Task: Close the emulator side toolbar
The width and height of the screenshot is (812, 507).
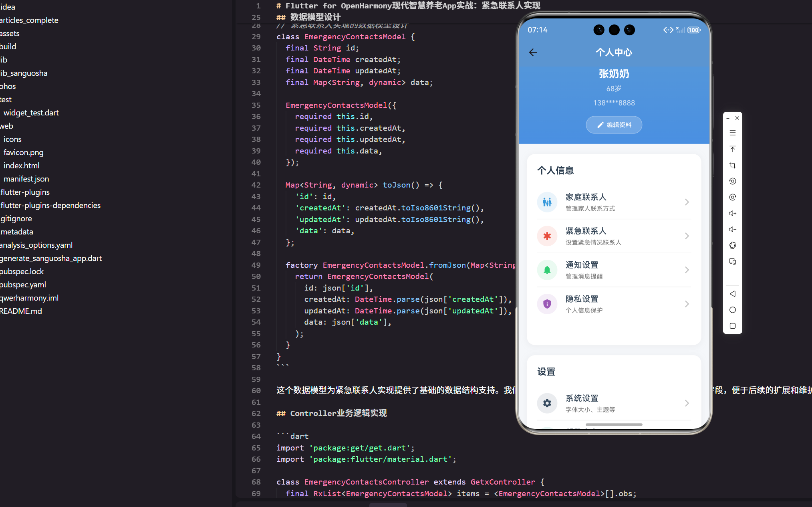Action: (x=737, y=118)
